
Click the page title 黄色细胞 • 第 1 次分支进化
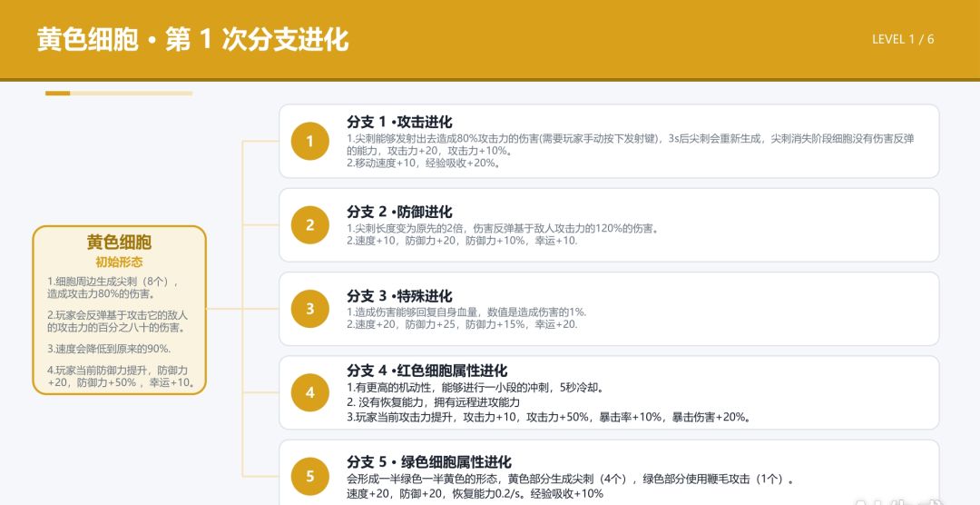(x=192, y=39)
